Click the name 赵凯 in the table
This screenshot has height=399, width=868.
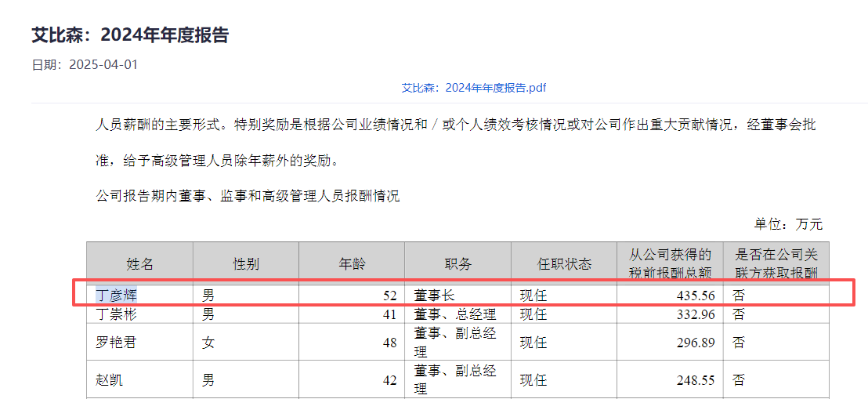point(109,380)
